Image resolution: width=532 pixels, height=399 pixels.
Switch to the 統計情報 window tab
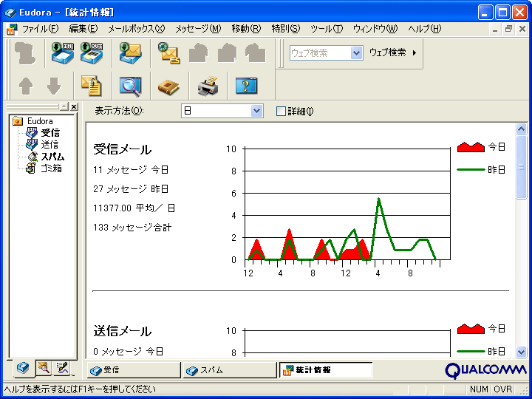(325, 370)
